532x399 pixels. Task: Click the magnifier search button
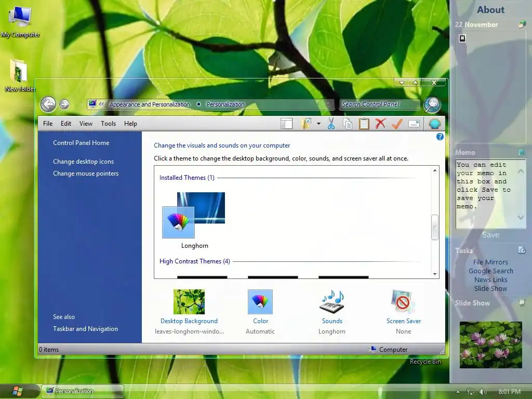[x=432, y=104]
